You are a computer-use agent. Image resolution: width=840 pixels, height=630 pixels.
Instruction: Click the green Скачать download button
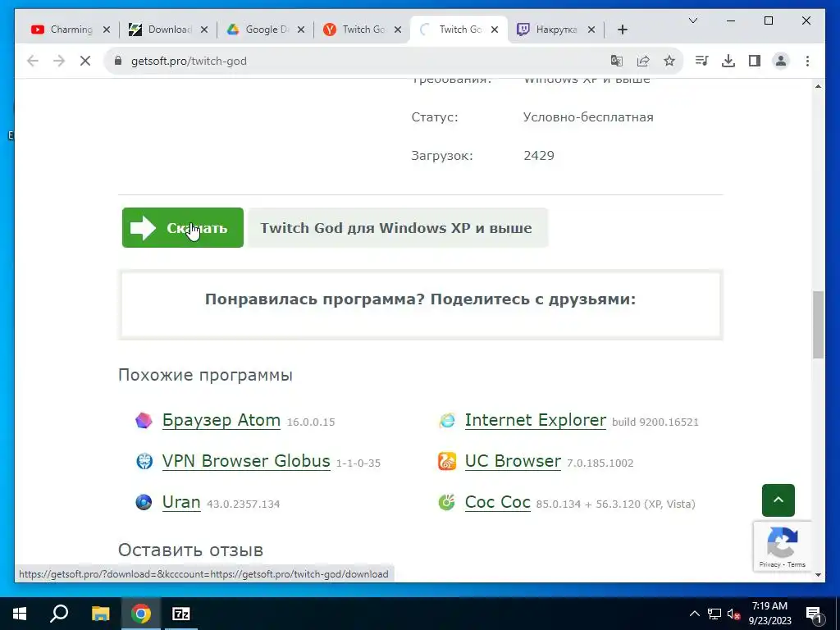tap(183, 228)
